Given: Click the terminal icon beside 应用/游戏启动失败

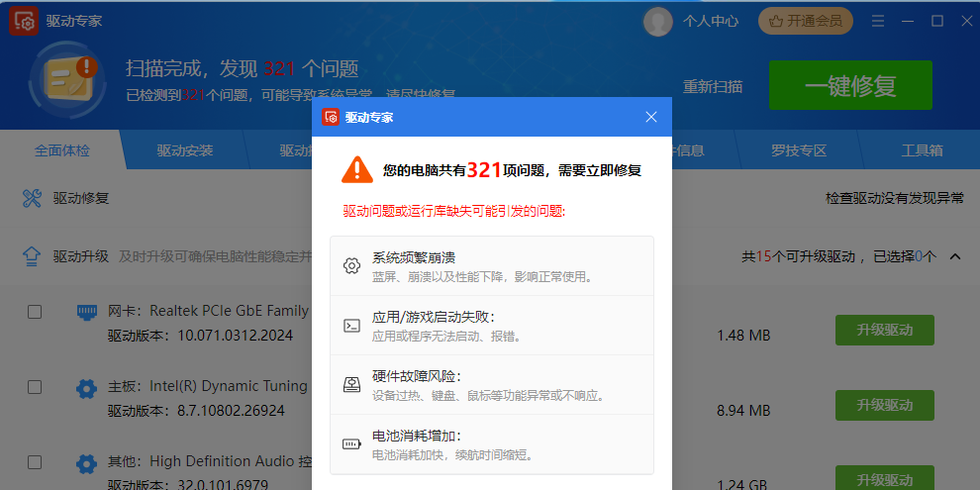Looking at the screenshot, I should click(351, 325).
